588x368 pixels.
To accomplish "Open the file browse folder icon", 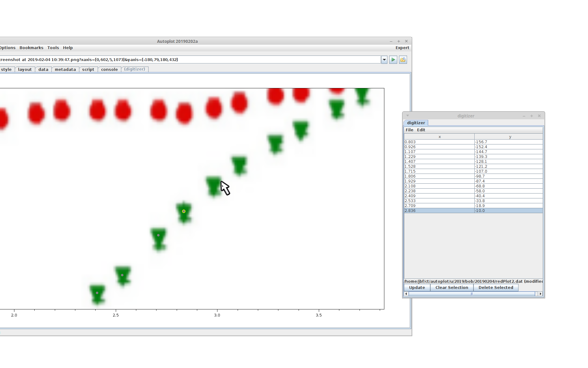I will click(x=403, y=60).
